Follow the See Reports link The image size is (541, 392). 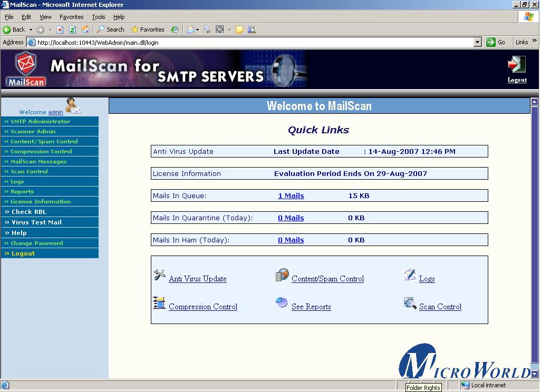(311, 307)
